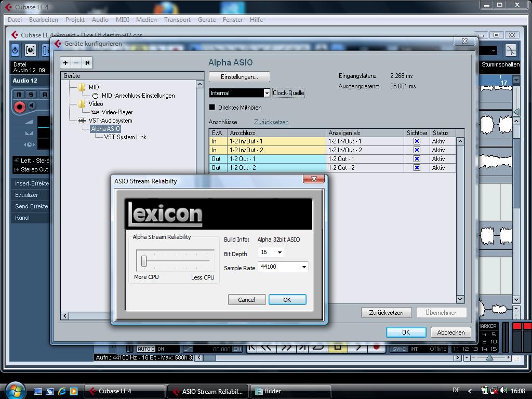Toggle the monitor speaker icon on Audio 12

[x=32, y=106]
